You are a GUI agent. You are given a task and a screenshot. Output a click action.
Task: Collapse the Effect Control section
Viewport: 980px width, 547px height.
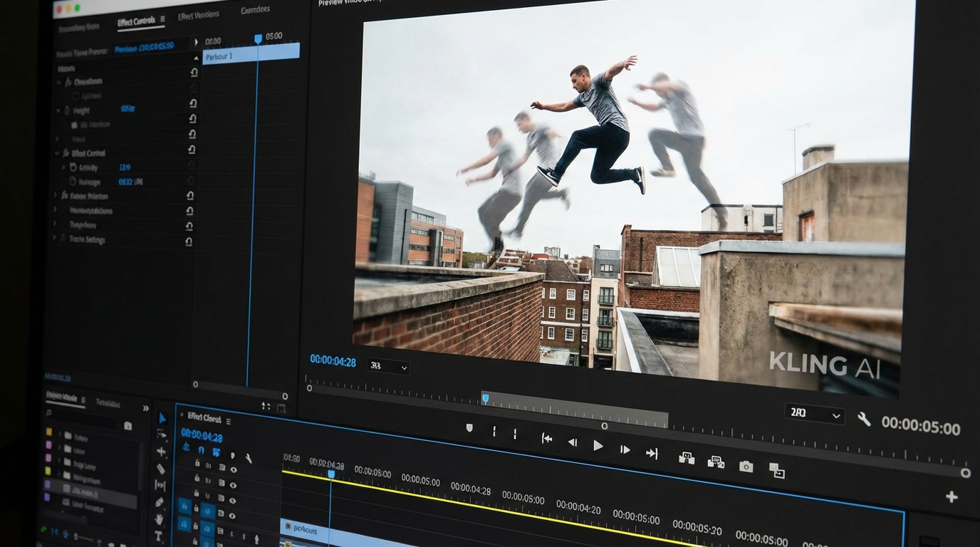point(57,153)
